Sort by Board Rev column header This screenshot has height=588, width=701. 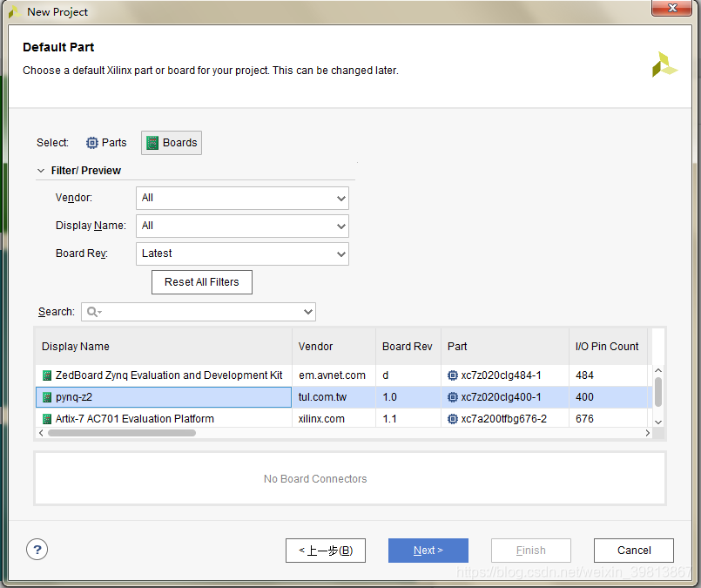click(408, 347)
